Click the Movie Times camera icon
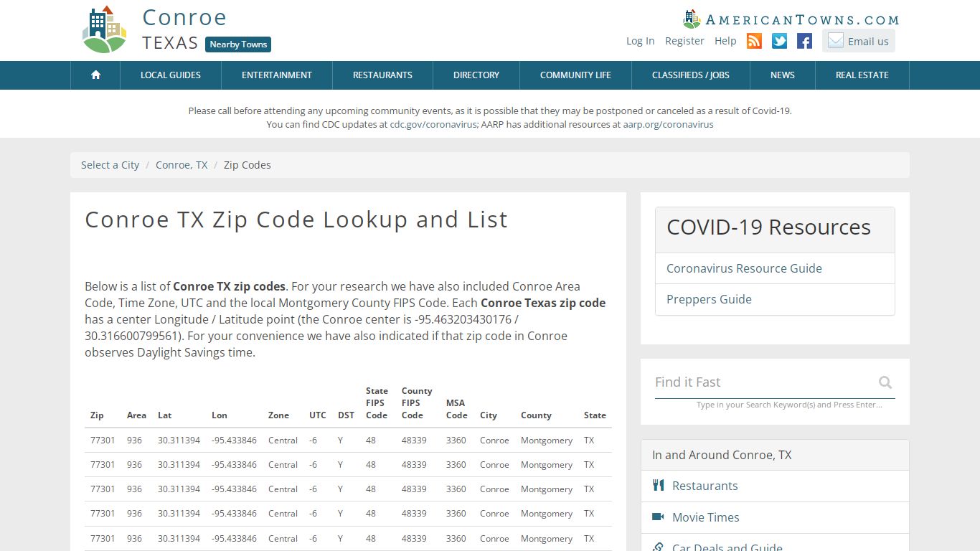The image size is (980, 551). pyautogui.click(x=658, y=517)
